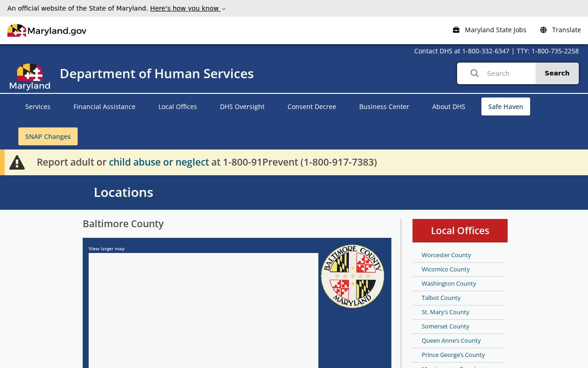
Task: Expand the "Here's how you know" disclosure
Action: tap(188, 8)
